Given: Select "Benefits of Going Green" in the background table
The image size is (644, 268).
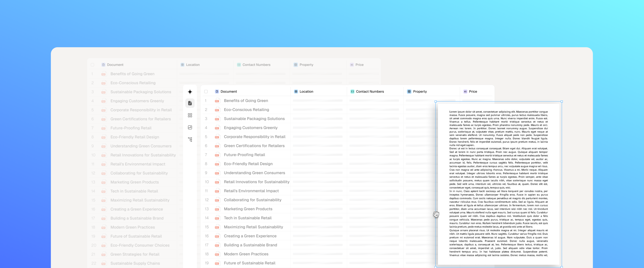Looking at the screenshot, I should [132, 74].
